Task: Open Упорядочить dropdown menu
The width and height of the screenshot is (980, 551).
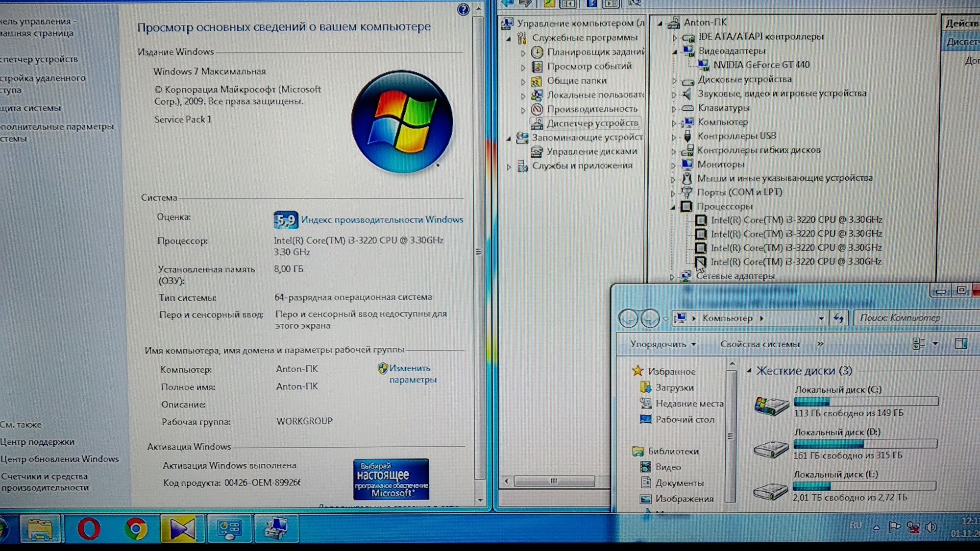Action: click(x=662, y=344)
